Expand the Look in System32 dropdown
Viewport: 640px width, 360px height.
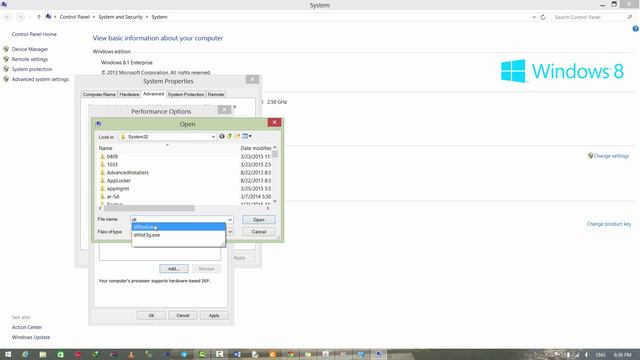[213, 137]
